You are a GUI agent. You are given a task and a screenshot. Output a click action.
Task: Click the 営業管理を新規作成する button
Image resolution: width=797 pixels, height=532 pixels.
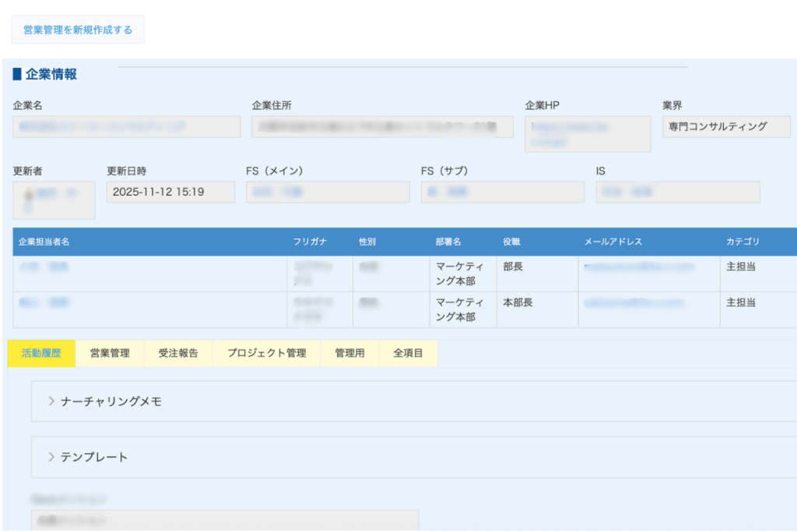point(78,30)
